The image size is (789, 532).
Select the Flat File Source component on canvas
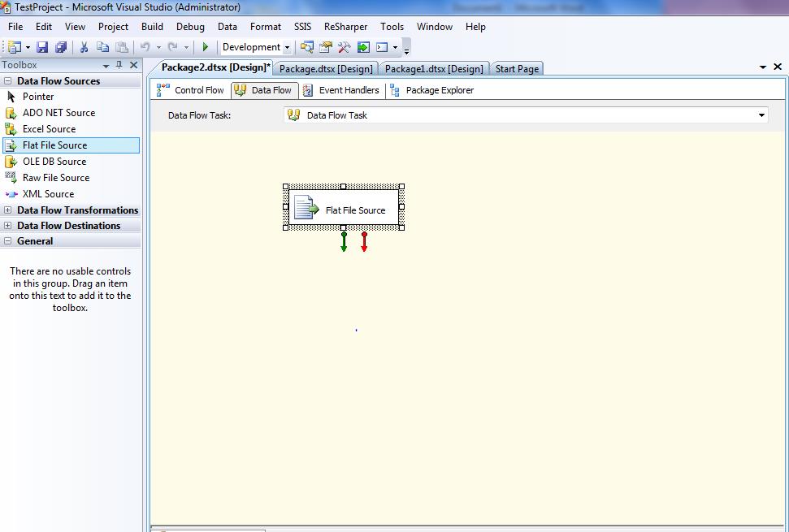[344, 210]
